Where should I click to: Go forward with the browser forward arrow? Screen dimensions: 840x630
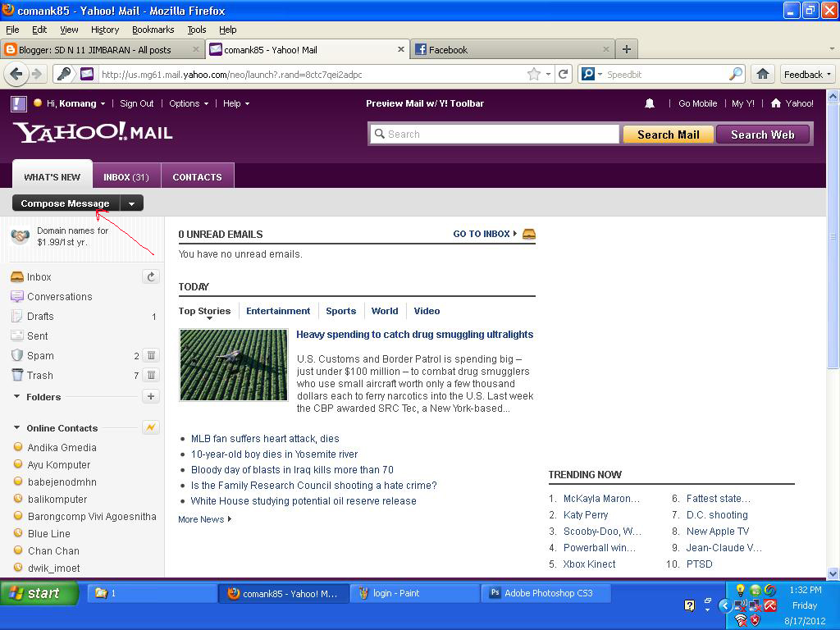click(37, 74)
